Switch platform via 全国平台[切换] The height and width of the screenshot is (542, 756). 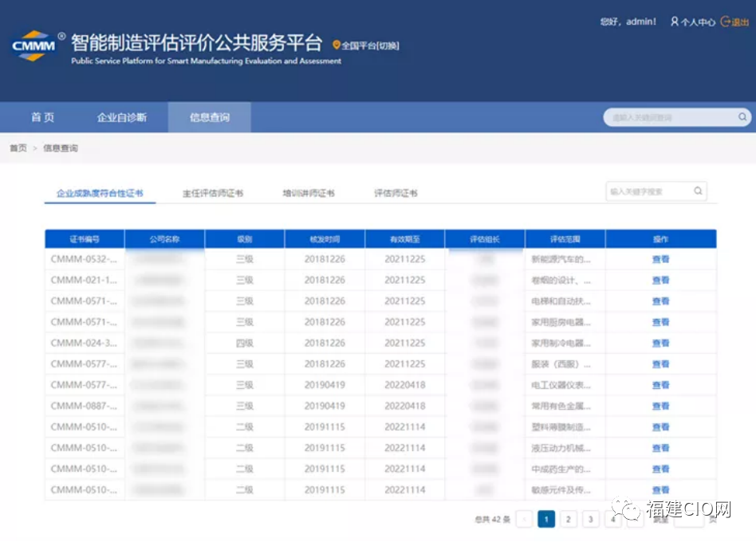370,46
